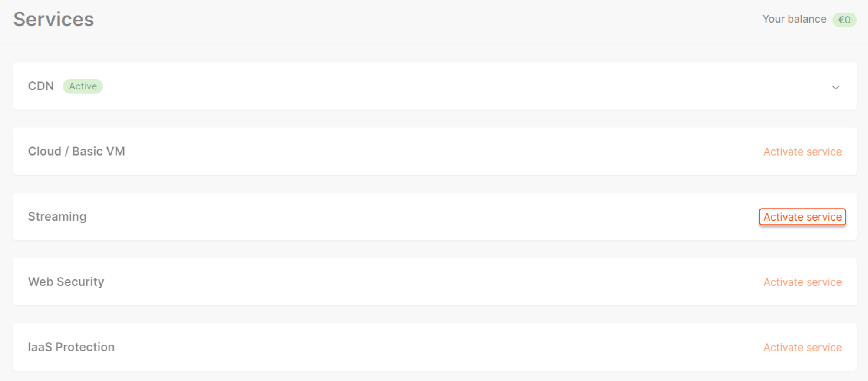Click the €0 balance pill
This screenshot has height=381, width=868.
[844, 20]
